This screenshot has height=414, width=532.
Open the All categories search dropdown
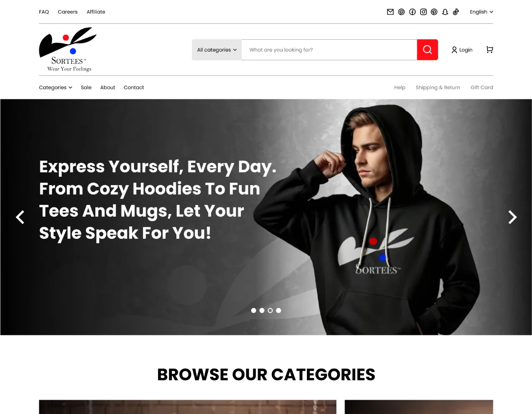point(217,50)
